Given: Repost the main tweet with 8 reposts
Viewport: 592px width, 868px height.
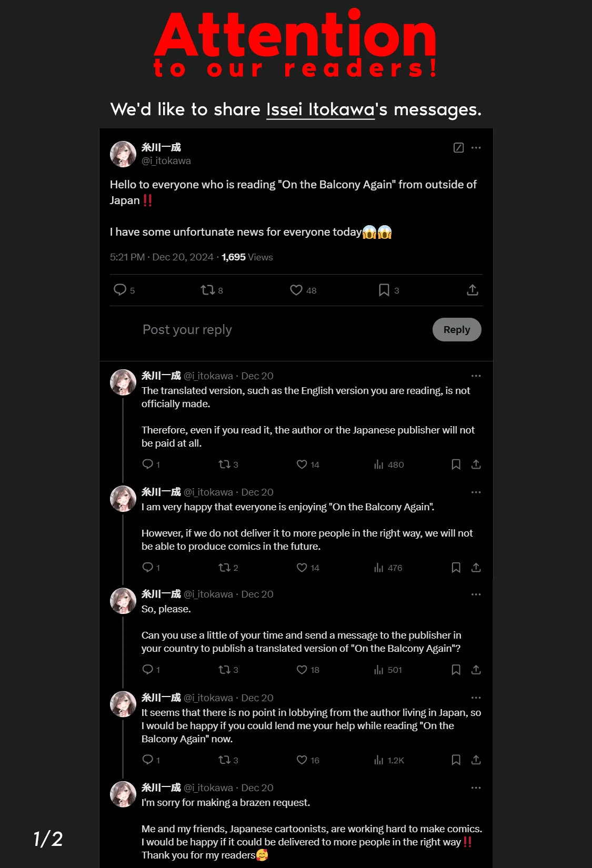Looking at the screenshot, I should [207, 290].
